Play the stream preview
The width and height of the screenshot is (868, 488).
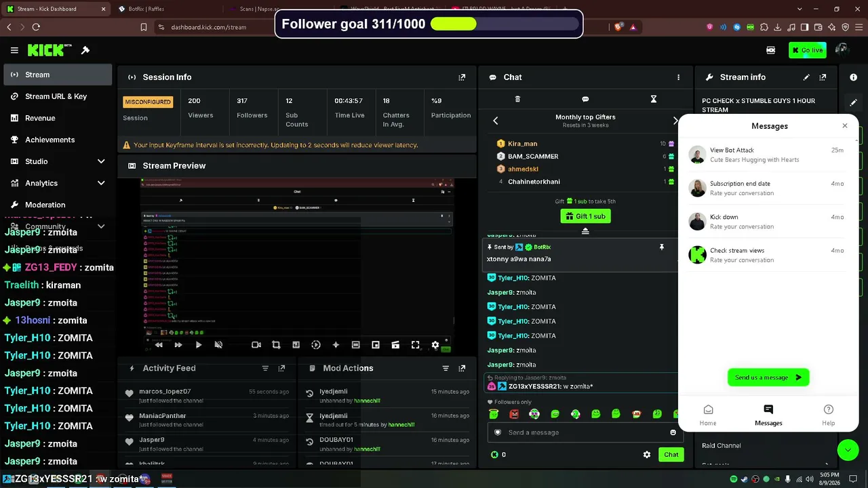(198, 345)
